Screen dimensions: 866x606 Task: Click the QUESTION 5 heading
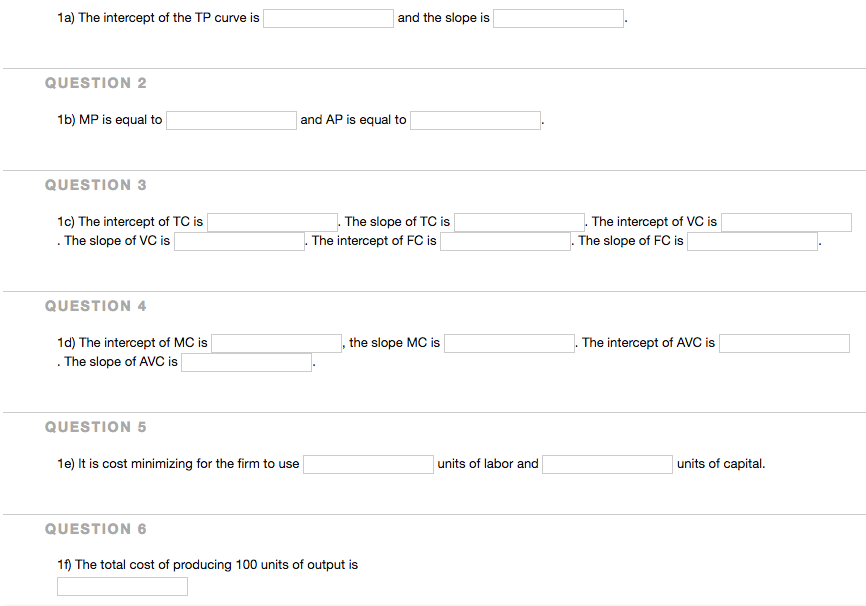click(96, 427)
